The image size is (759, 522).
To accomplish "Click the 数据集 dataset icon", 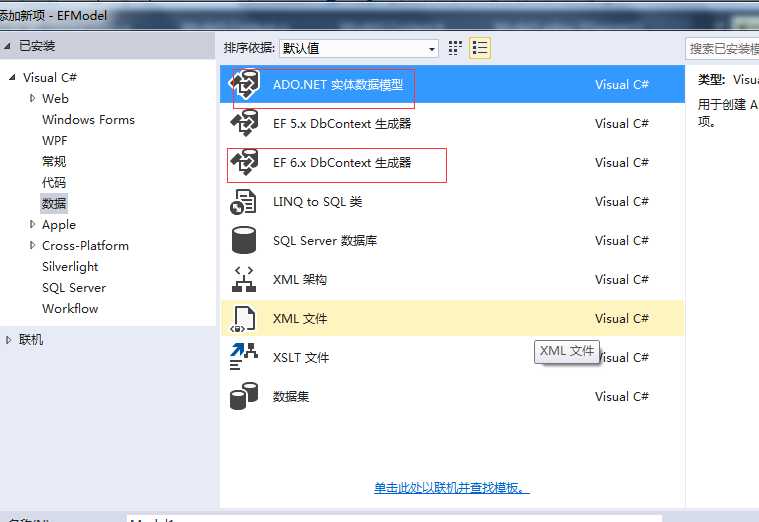I will [243, 396].
